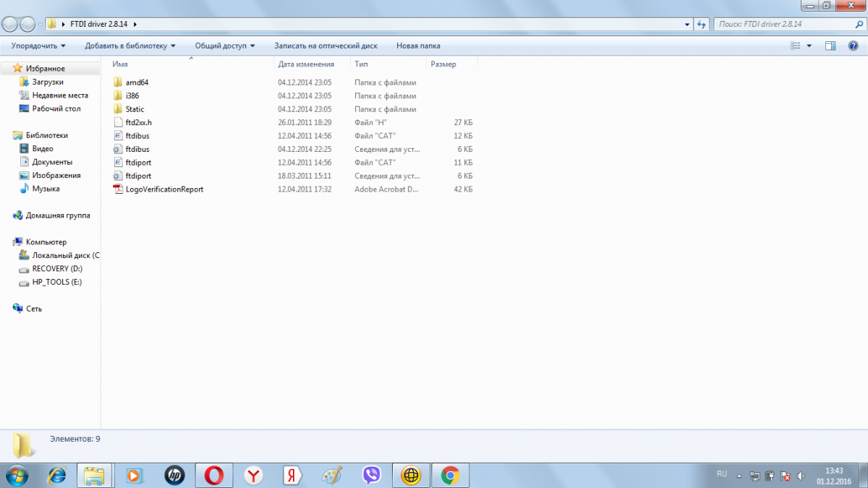This screenshot has width=868, height=488.
Task: Select Сеть in the sidebar
Action: pyautogui.click(x=34, y=309)
